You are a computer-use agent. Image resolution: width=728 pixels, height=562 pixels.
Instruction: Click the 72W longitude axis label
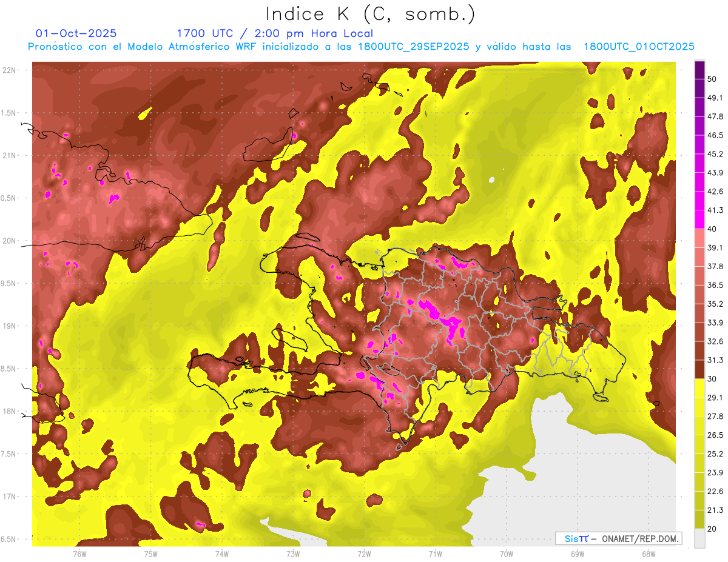[x=364, y=554]
